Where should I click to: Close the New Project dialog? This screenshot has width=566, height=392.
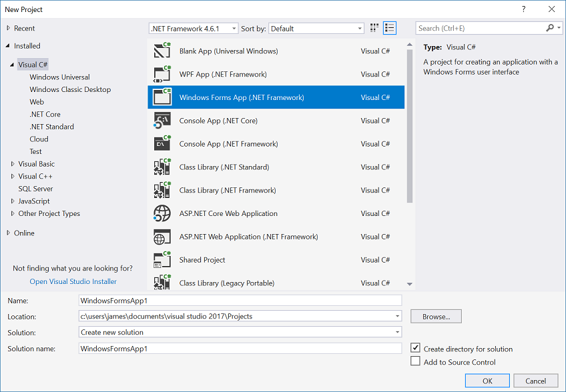551,9
